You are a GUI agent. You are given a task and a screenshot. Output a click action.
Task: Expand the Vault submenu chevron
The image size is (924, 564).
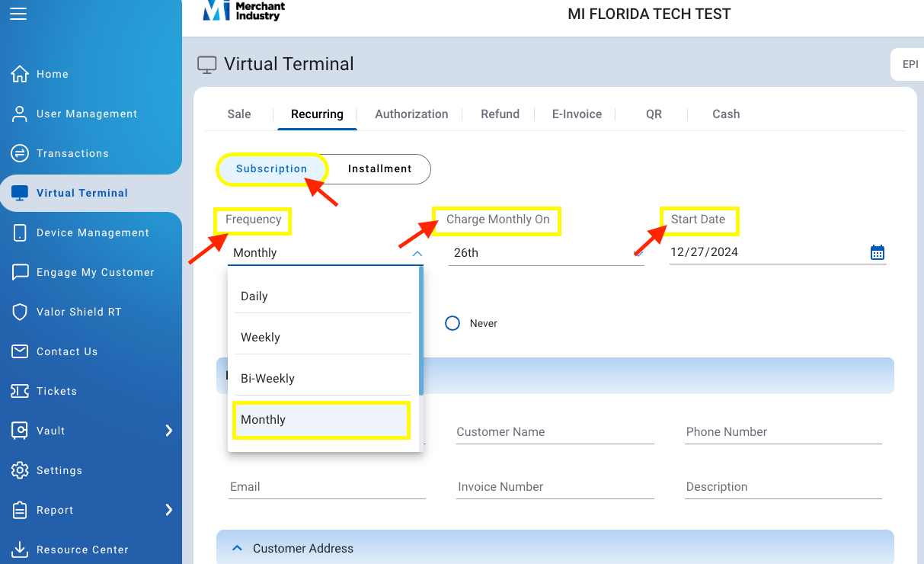169,431
